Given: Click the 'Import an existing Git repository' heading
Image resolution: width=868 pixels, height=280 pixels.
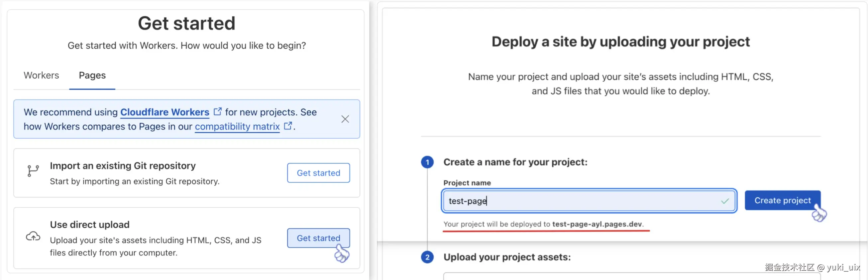Looking at the screenshot, I should tap(123, 166).
